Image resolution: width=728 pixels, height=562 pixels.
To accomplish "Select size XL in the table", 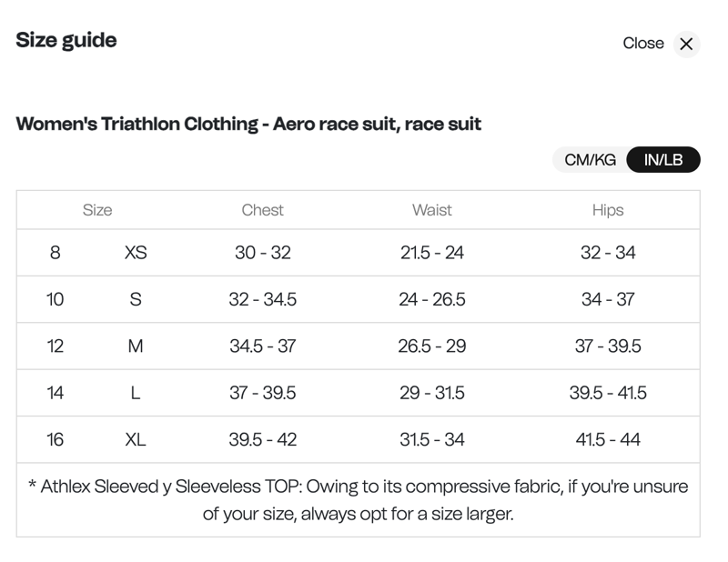I will click(135, 438).
